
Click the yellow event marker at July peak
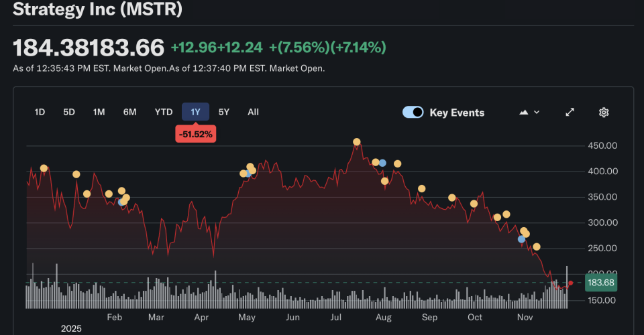point(357,142)
